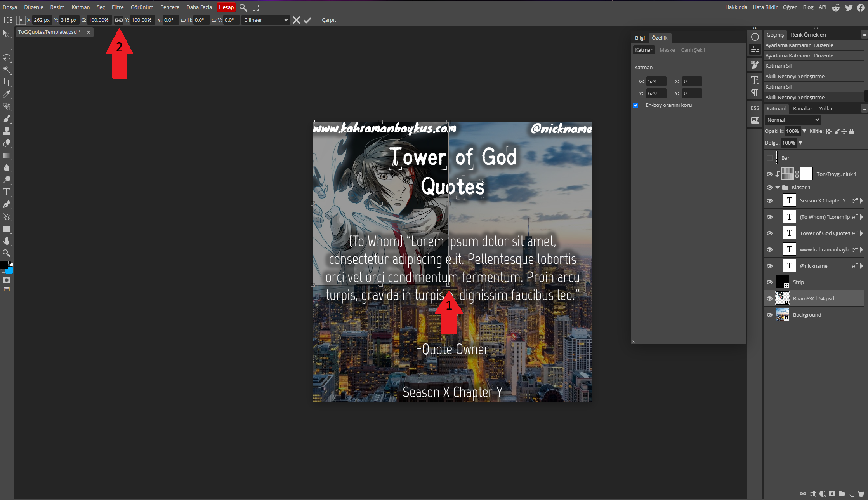Image resolution: width=868 pixels, height=500 pixels.
Task: Open the Opaklık slider arrow
Action: (804, 131)
